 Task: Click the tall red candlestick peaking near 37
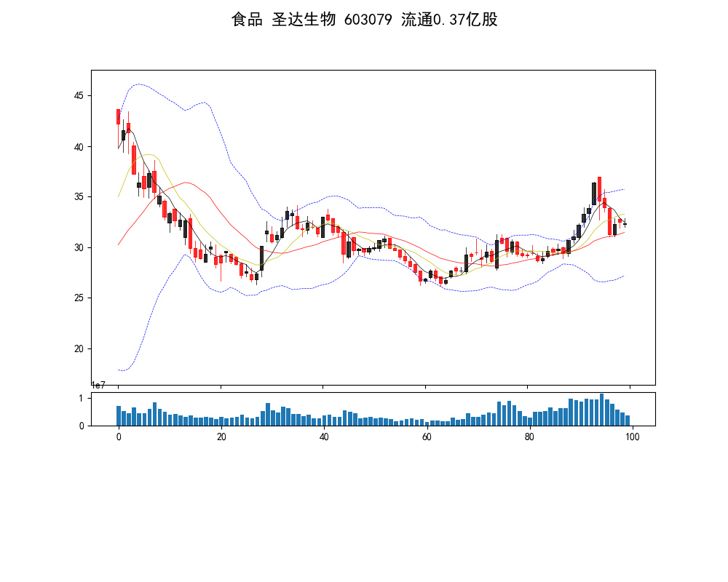(599, 188)
